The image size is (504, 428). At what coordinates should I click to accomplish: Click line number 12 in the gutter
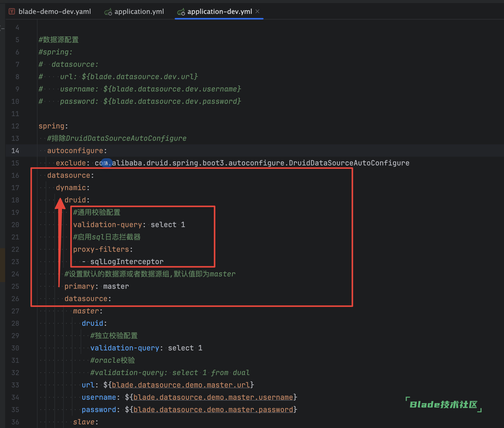(x=15, y=126)
